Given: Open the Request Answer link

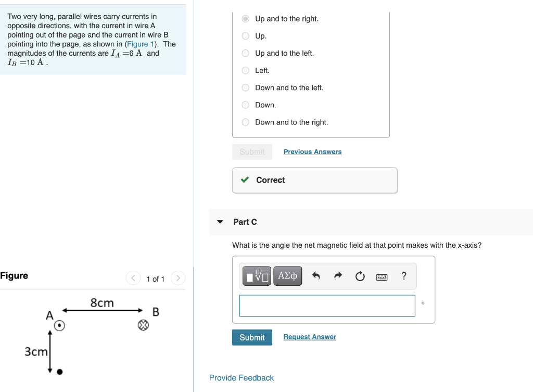Looking at the screenshot, I should pos(310,337).
